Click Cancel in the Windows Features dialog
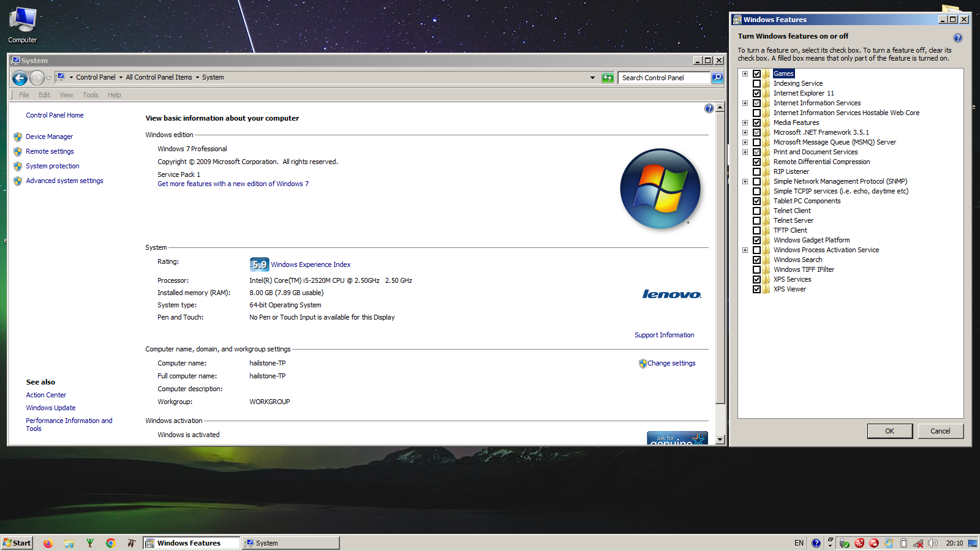 [x=941, y=431]
